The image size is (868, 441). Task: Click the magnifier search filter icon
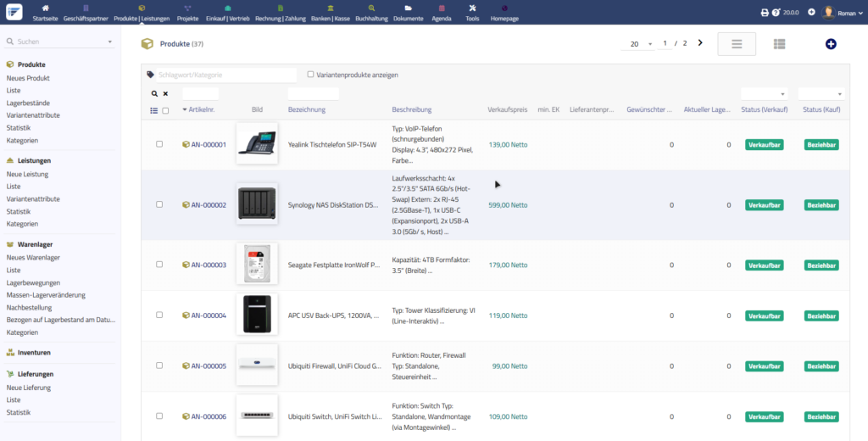tap(154, 94)
